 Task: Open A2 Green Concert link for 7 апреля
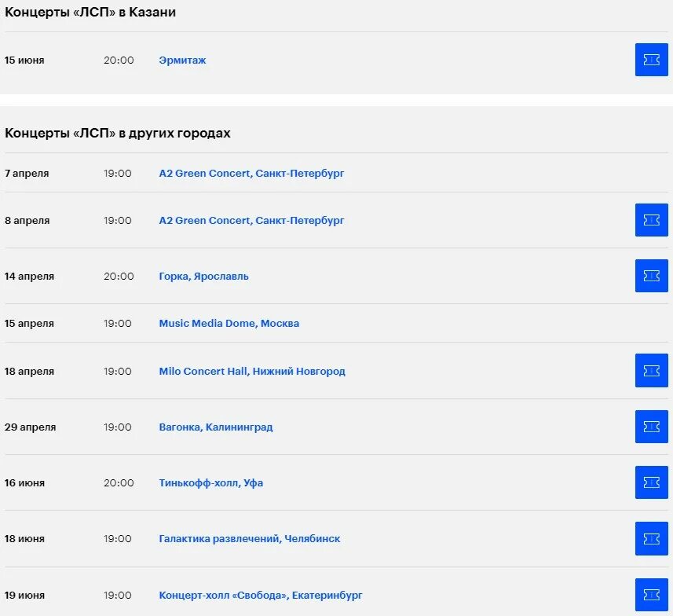tap(251, 173)
